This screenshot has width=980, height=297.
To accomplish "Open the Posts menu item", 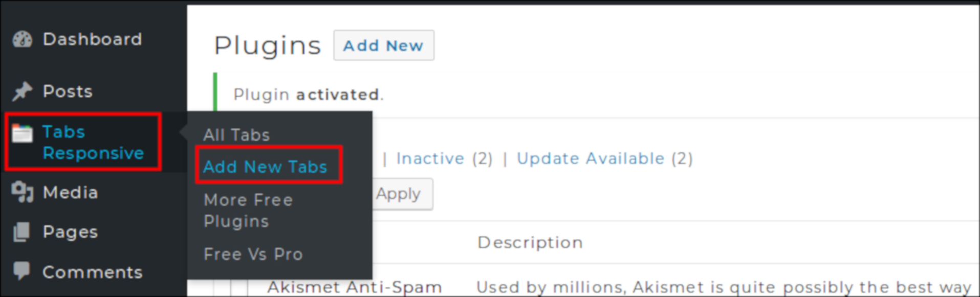I will [x=68, y=92].
